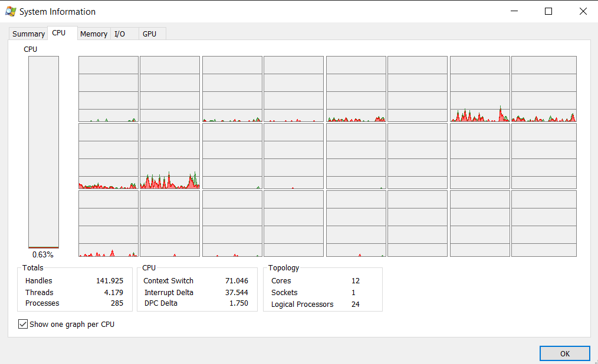Click the Processes value 285
The image size is (598, 364).
117,303
